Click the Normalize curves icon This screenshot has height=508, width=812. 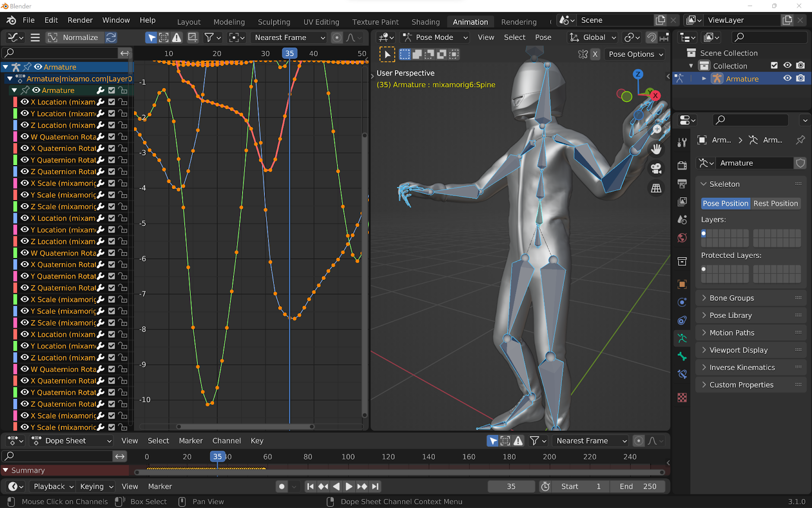[x=52, y=38]
